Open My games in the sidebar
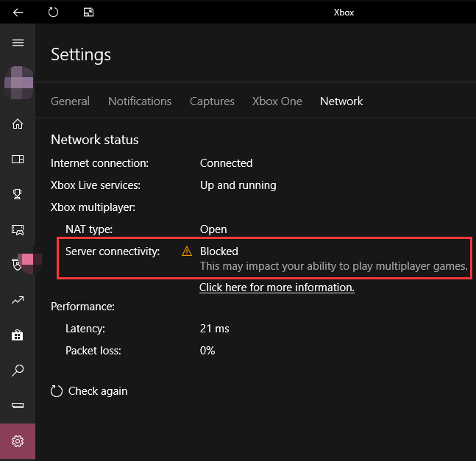476x461 pixels. [18, 160]
